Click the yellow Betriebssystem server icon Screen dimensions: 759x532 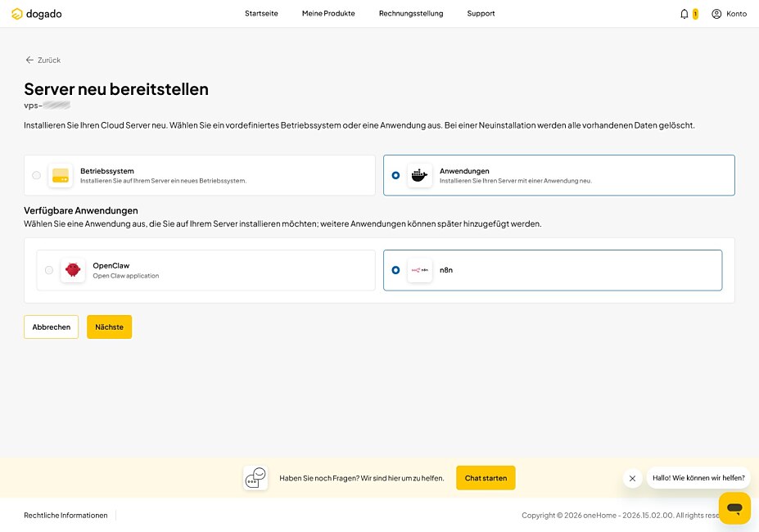61,175
